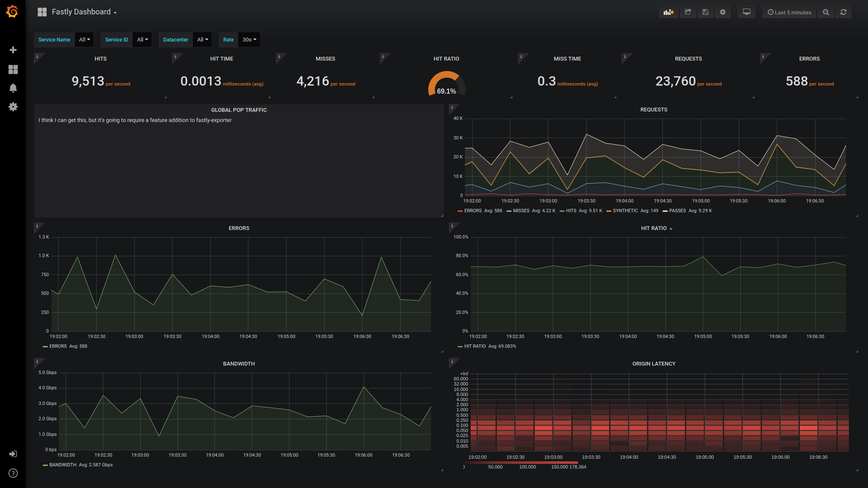
Task: Open the Dashboards grid icon in sidebar
Action: [13, 69]
